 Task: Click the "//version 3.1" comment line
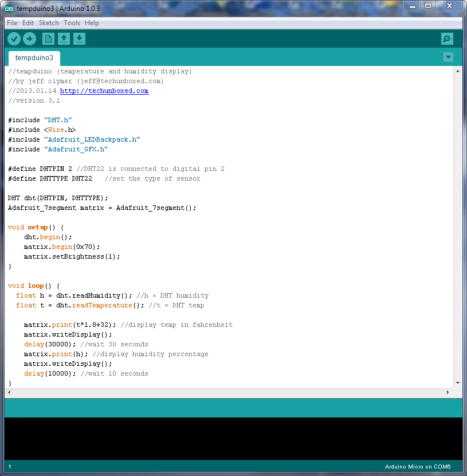(x=34, y=100)
